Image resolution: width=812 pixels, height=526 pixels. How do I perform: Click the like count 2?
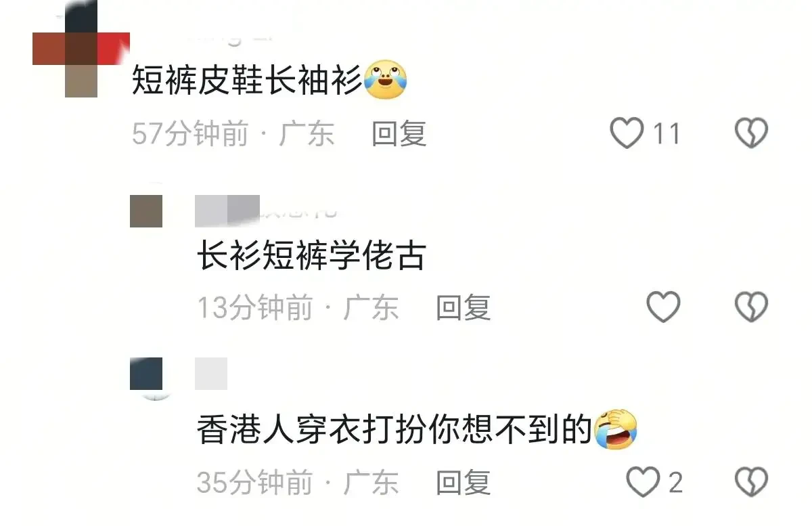click(x=675, y=483)
